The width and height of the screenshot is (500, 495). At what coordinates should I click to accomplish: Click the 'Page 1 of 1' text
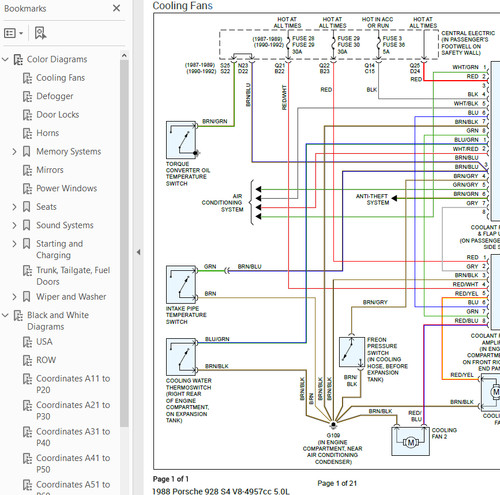click(x=171, y=479)
